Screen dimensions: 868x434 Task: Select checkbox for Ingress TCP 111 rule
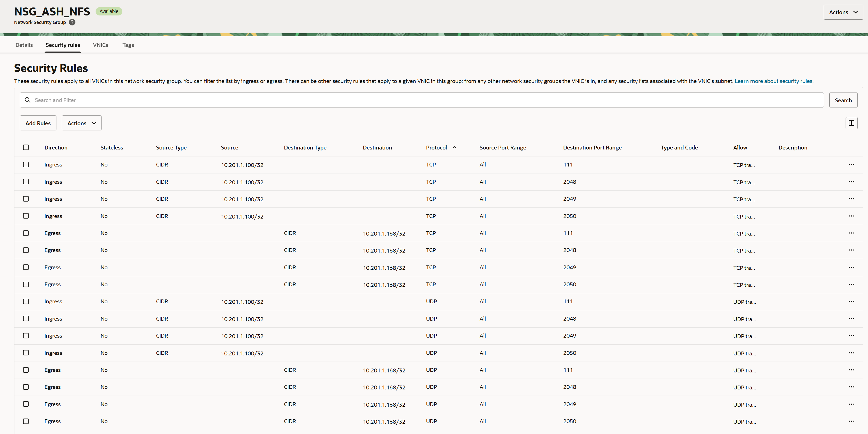(26, 164)
